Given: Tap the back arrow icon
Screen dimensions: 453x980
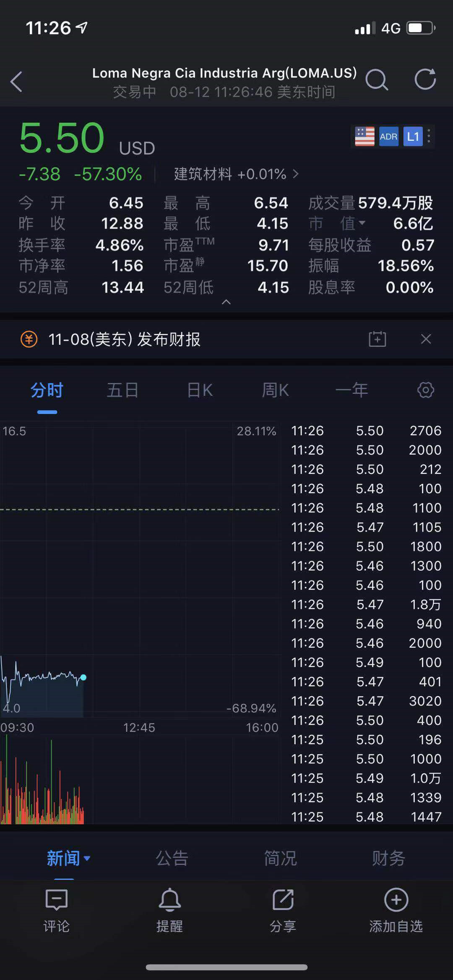Looking at the screenshot, I should pyautogui.click(x=17, y=81).
